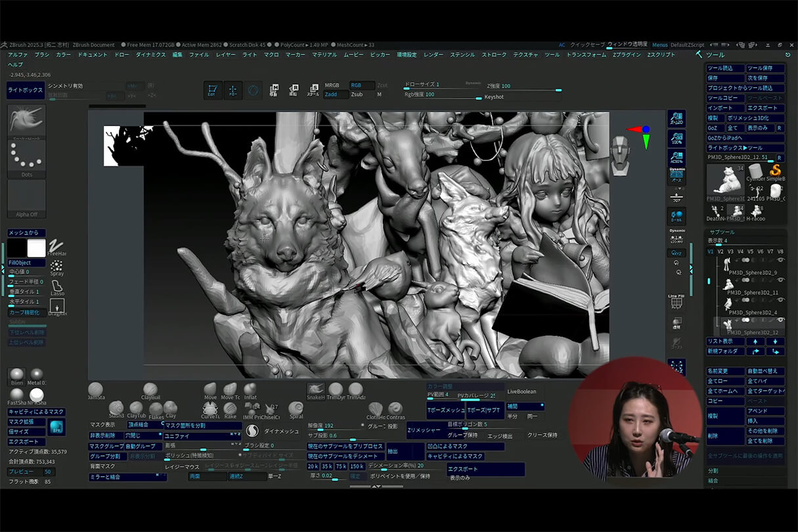Pick the Inflat brush icon

point(250,390)
